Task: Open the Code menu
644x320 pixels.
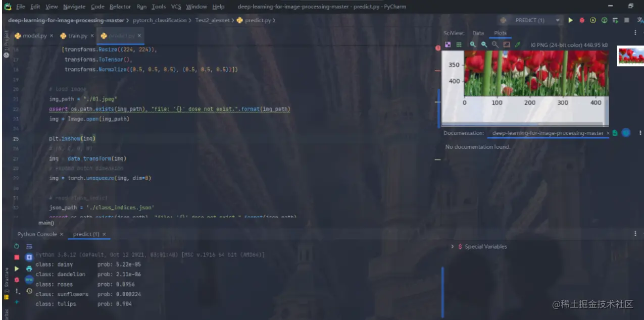Action: coord(97,7)
